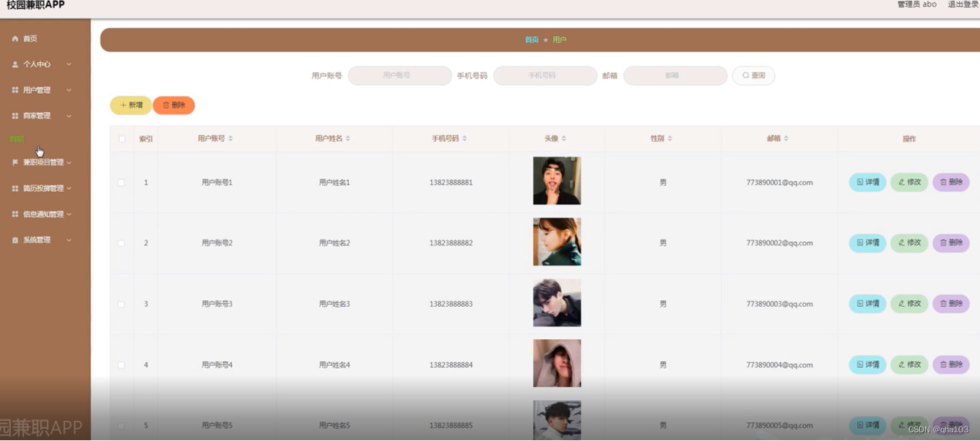Click 修改 on the 用户账号4 row
This screenshot has height=441, width=980.
point(909,364)
